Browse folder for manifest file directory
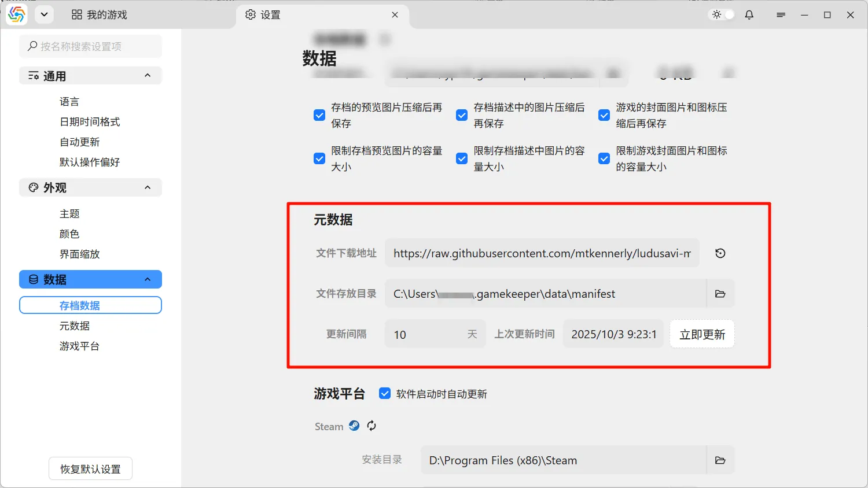This screenshot has height=488, width=868. (x=720, y=294)
